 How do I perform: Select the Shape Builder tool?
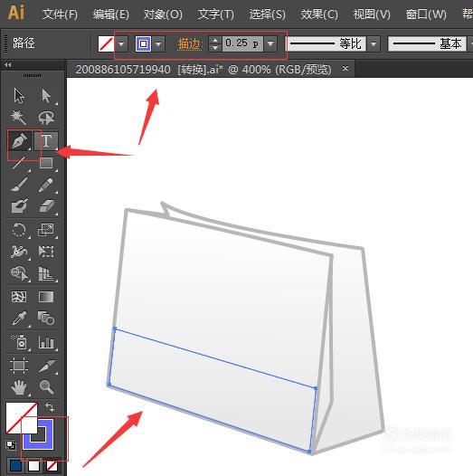(x=19, y=274)
